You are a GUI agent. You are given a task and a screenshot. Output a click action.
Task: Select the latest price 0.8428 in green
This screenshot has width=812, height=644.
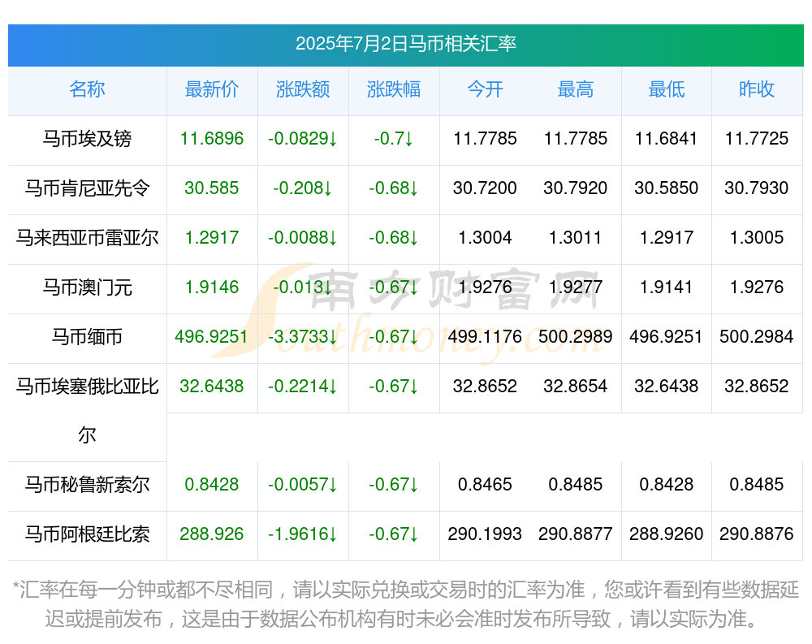(x=212, y=485)
